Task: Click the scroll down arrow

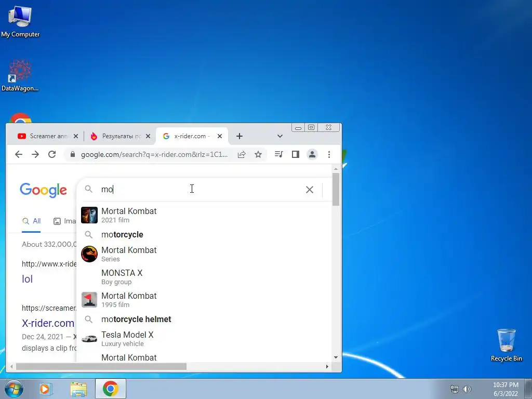Action: tap(336, 357)
